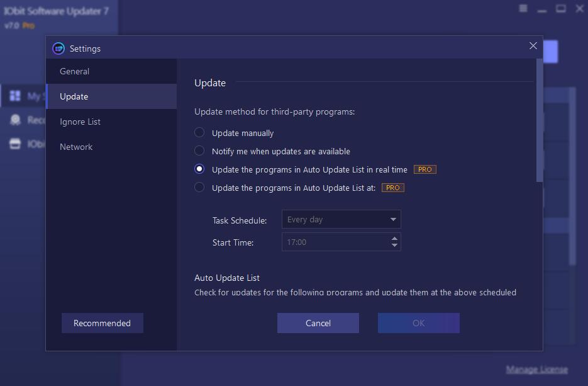Open hamburger menu in main window
588x386 pixels.
pos(523,8)
